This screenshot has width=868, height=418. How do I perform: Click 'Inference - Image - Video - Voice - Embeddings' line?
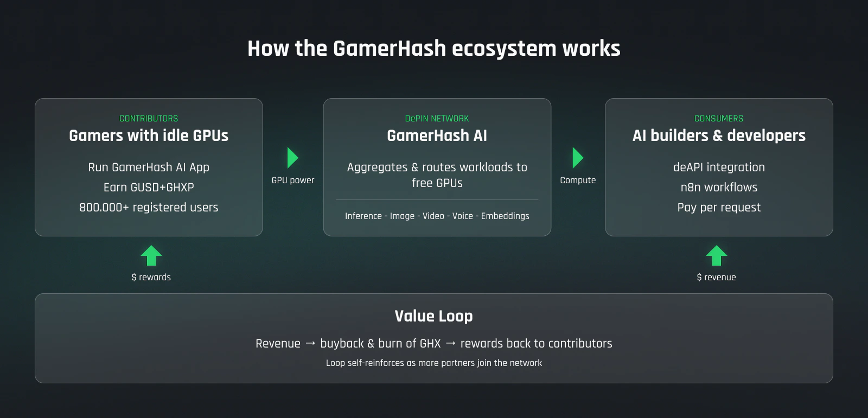[x=437, y=216]
